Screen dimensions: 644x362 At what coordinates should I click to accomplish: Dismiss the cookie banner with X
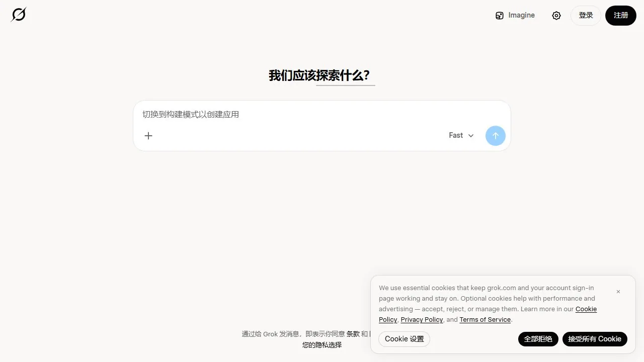click(618, 292)
